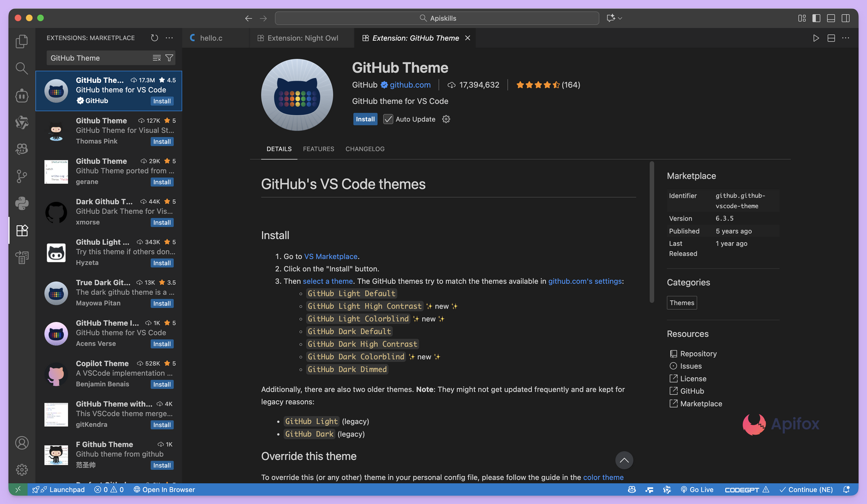Select the Python icon in the activity bar
The width and height of the screenshot is (867, 504).
(22, 203)
